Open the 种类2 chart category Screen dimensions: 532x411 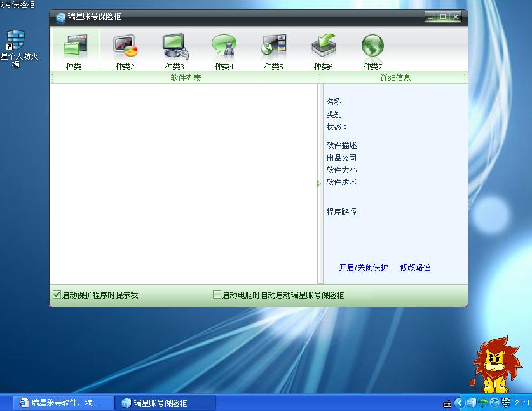(x=125, y=48)
